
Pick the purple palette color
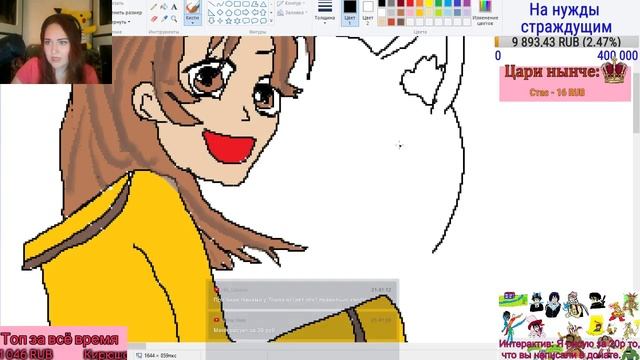coord(467,2)
